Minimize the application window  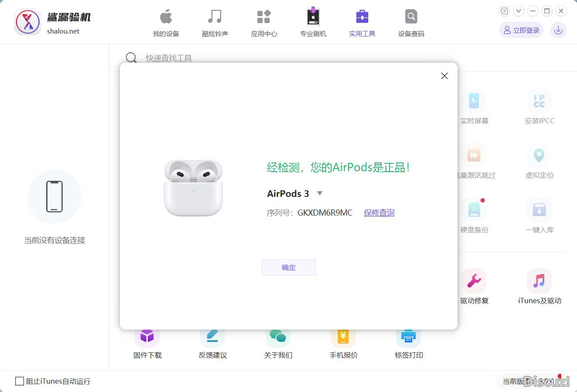[533, 11]
